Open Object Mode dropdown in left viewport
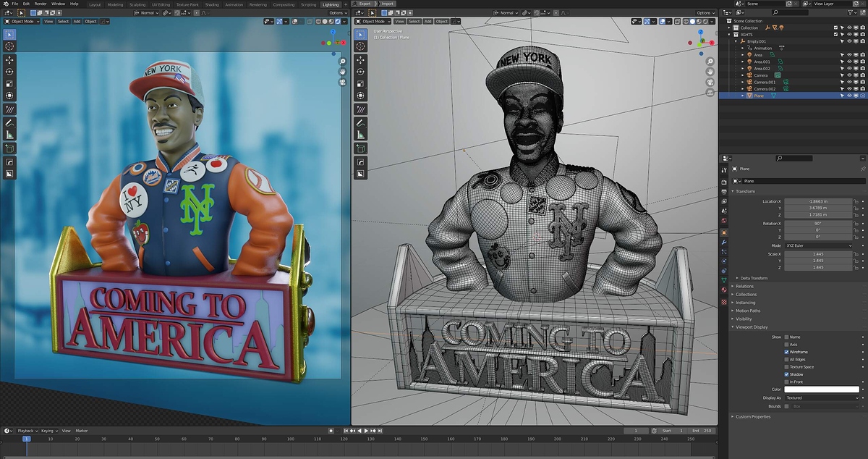This screenshot has height=459, width=868. tap(22, 22)
